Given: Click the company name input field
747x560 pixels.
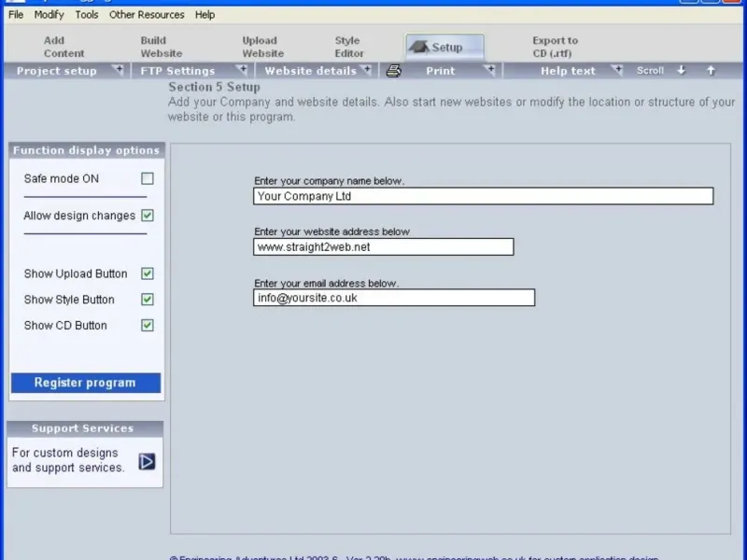Looking at the screenshot, I should pyautogui.click(x=483, y=196).
